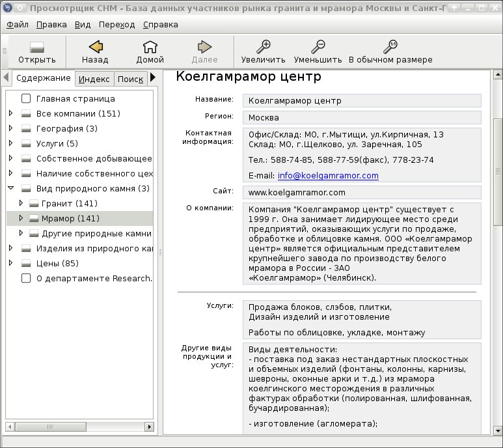The width and height of the screenshot is (503, 448).
Task: Zoom in with the Увеличить magnifier
Action: coord(264,47)
